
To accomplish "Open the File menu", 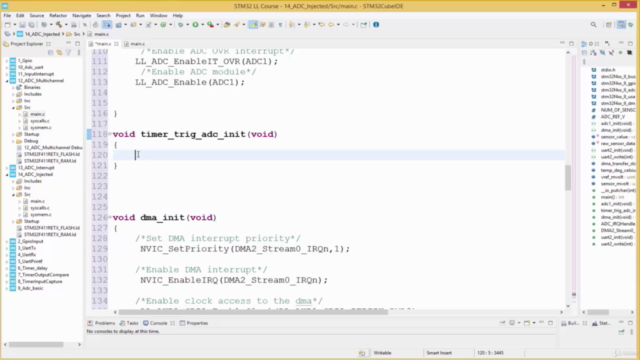I will pyautogui.click(x=7, y=16).
